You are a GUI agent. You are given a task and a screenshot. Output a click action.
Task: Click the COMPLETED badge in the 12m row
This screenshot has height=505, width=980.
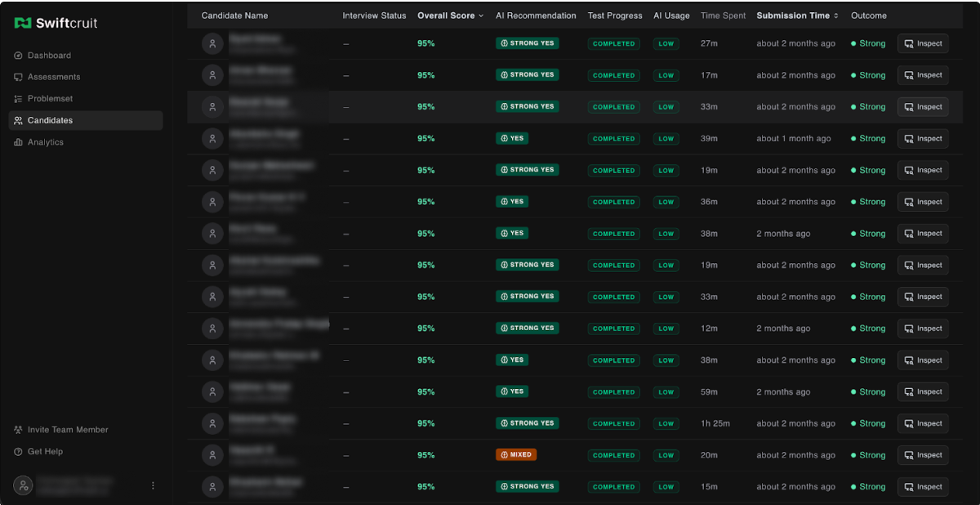click(x=614, y=328)
